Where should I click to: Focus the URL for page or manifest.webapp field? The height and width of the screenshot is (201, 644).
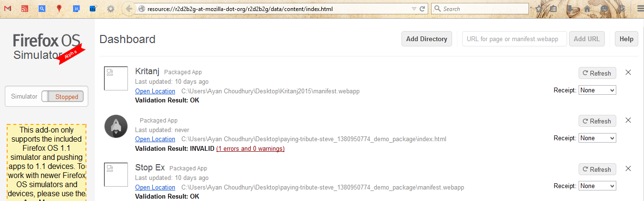pyautogui.click(x=515, y=39)
